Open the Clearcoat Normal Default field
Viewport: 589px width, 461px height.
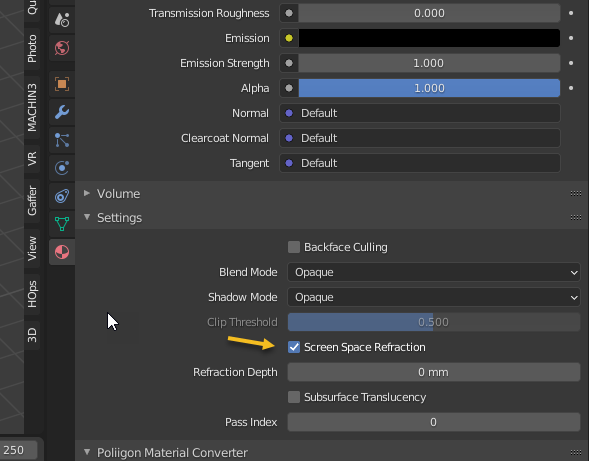pos(420,138)
